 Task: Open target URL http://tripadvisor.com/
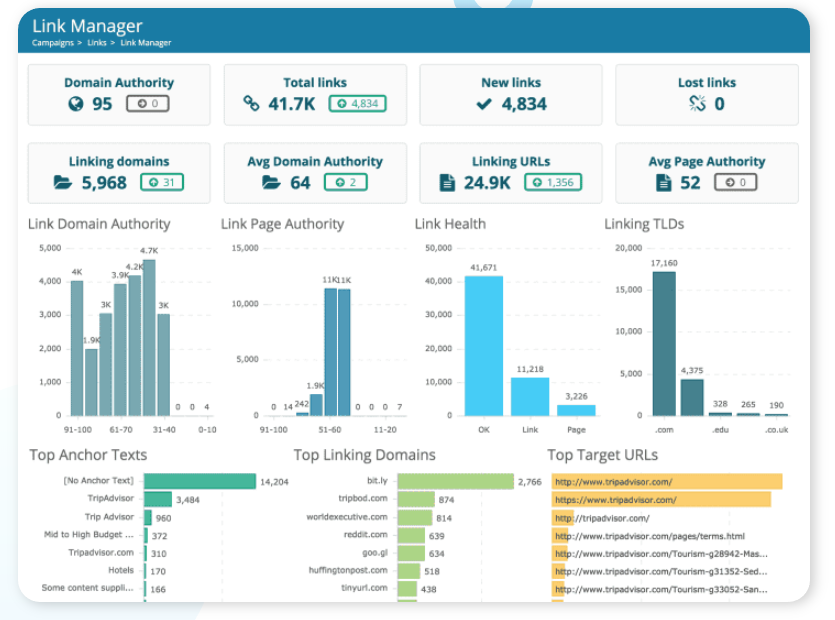[602, 518]
